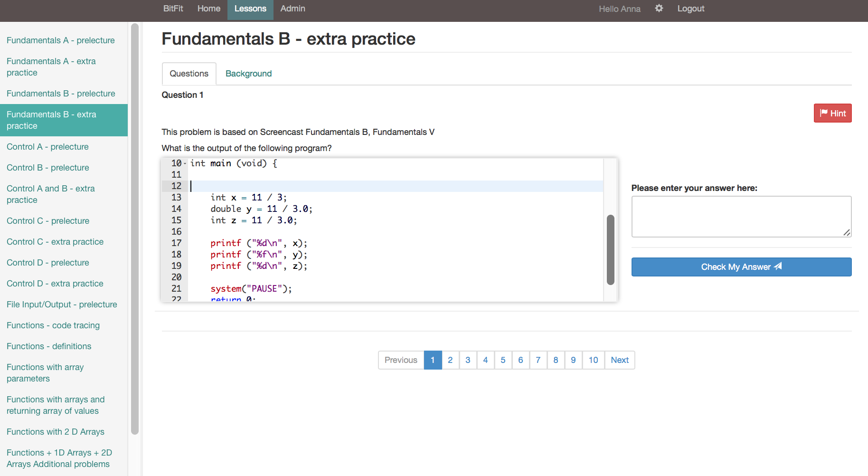Viewport: 868px width, 476px height.
Task: Open the settings gear icon
Action: coord(659,9)
